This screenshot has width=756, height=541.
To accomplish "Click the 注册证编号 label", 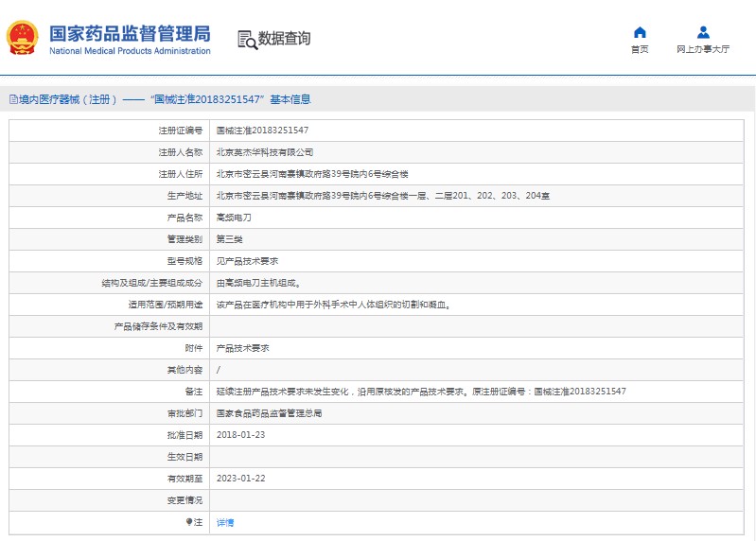I will point(181,131).
